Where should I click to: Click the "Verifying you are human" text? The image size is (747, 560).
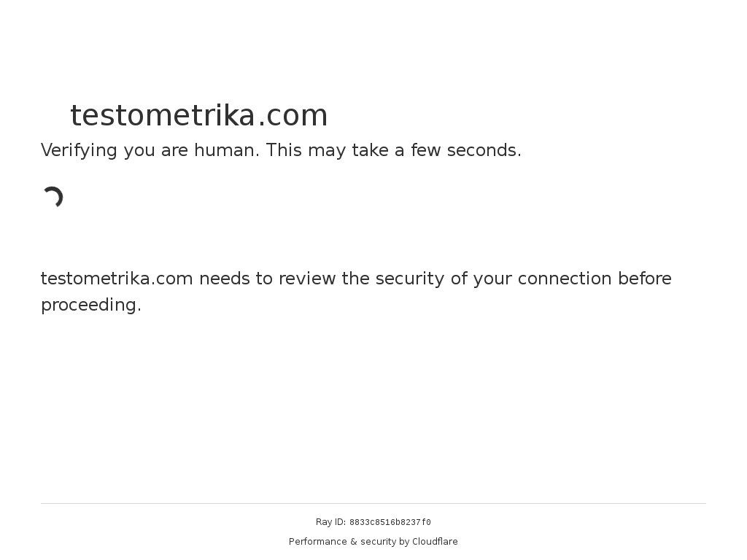click(150, 150)
